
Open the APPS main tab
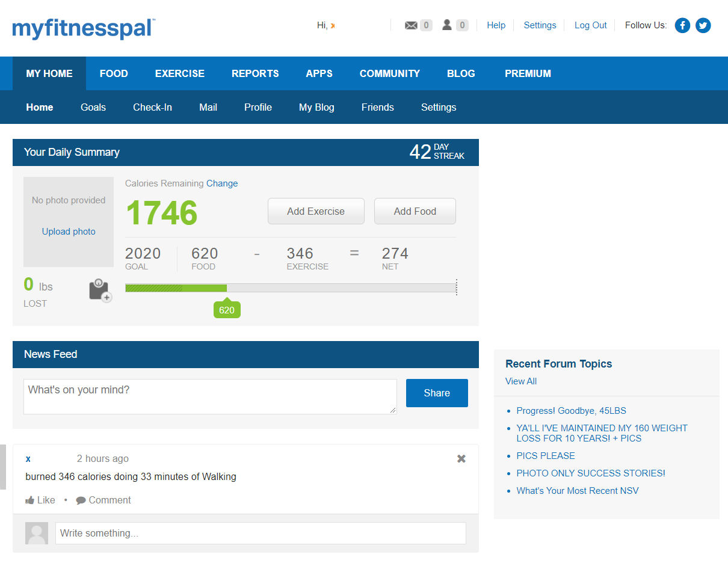coord(319,73)
